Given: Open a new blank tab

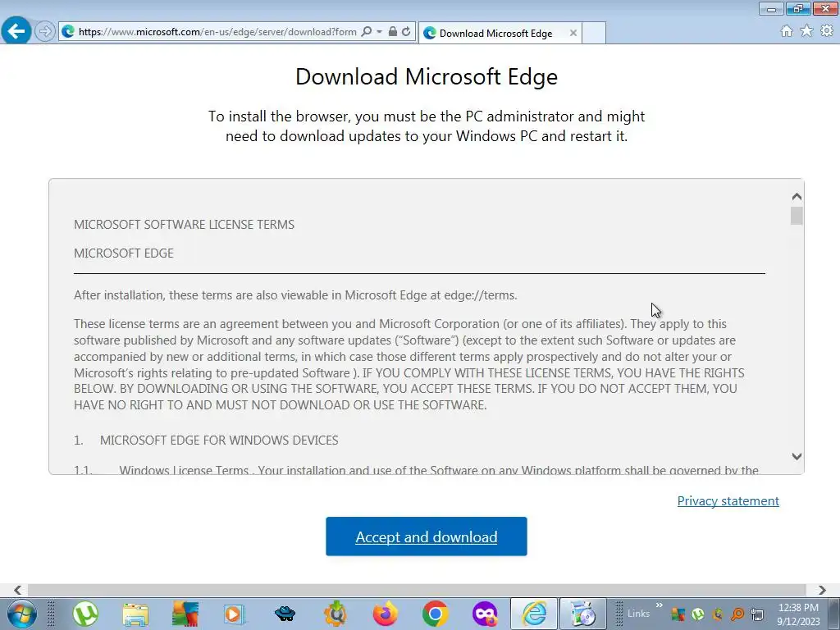Looking at the screenshot, I should 594,33.
